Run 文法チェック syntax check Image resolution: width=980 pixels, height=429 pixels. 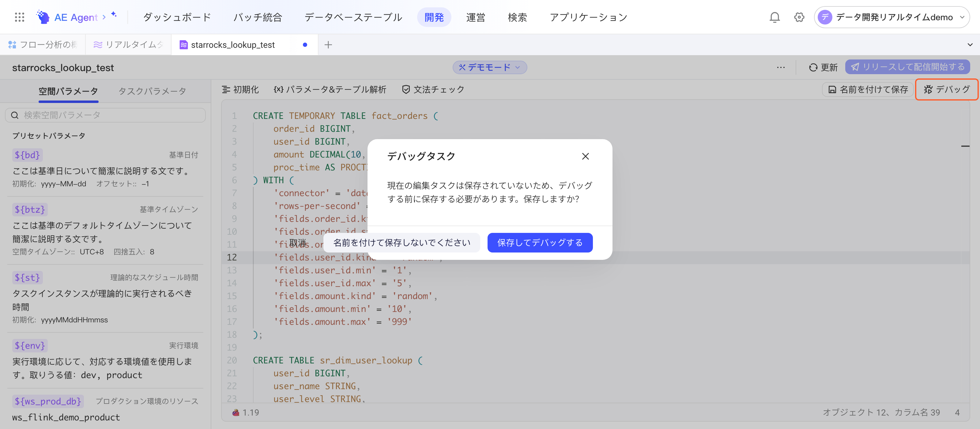tap(433, 89)
